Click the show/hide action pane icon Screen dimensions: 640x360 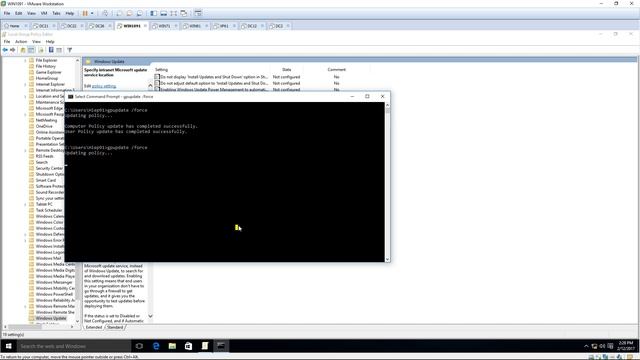[x=59, y=50]
